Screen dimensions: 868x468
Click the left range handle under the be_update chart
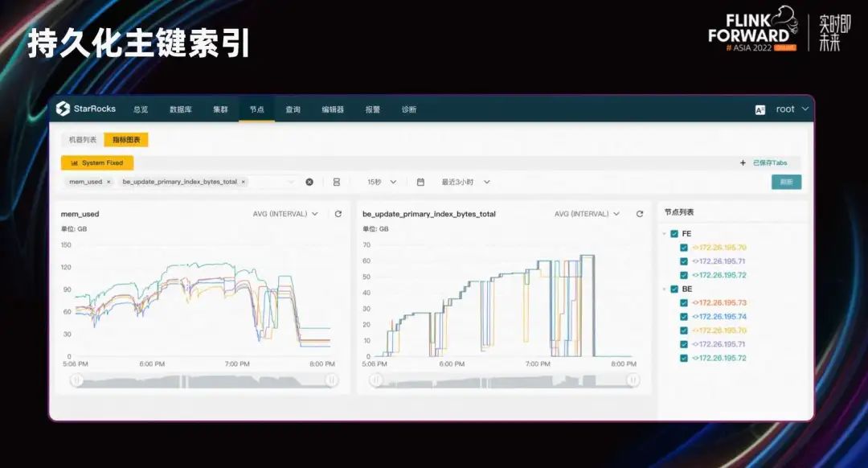[376, 380]
